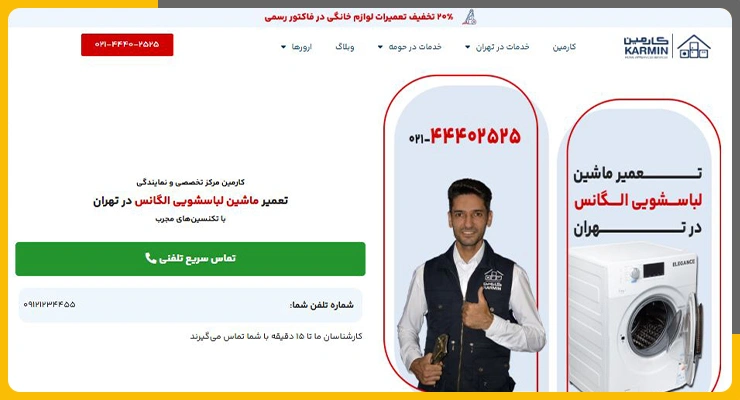This screenshot has width=740, height=400.
Task: Click the شماره تلفن شما label
Action: pyautogui.click(x=322, y=305)
